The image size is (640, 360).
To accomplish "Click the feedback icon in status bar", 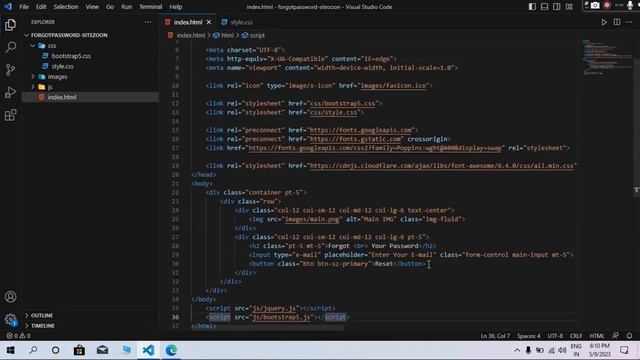I will click(x=616, y=336).
